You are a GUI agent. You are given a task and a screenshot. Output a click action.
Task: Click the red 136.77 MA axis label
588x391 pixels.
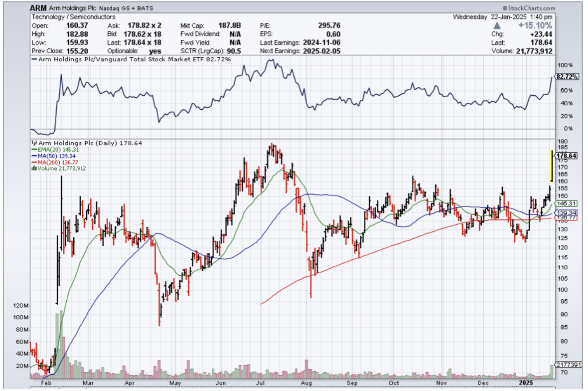[566, 218]
